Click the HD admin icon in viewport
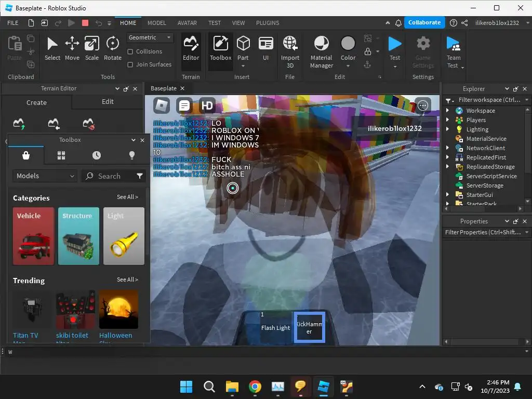Image resolution: width=532 pixels, height=399 pixels. click(207, 105)
